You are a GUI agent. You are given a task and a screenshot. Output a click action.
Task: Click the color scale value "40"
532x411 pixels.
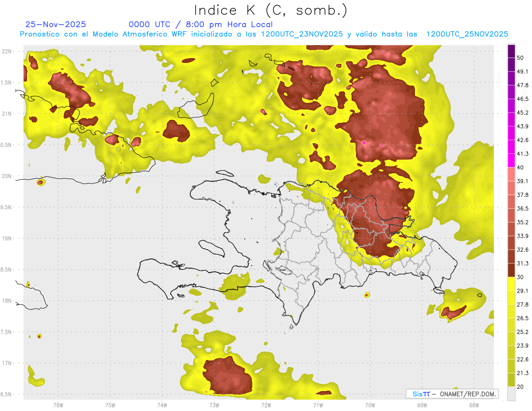(x=520, y=168)
